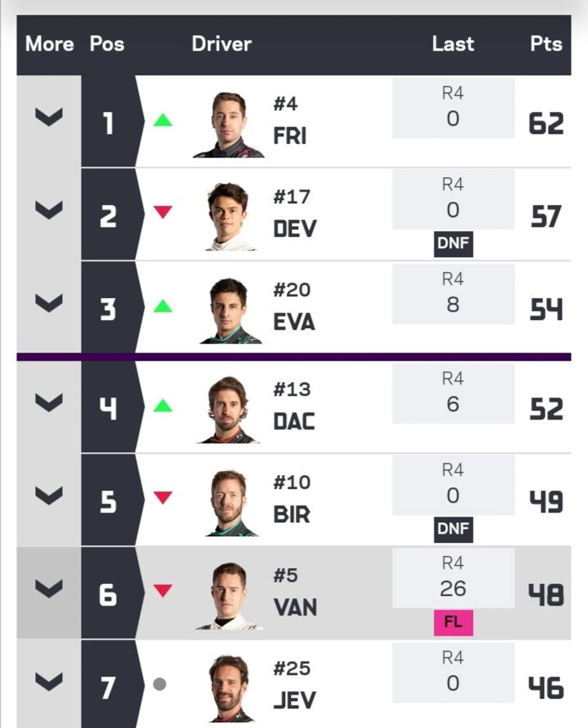Open more details for EVA row
Viewport: 588px width, 728px height.
click(x=49, y=303)
